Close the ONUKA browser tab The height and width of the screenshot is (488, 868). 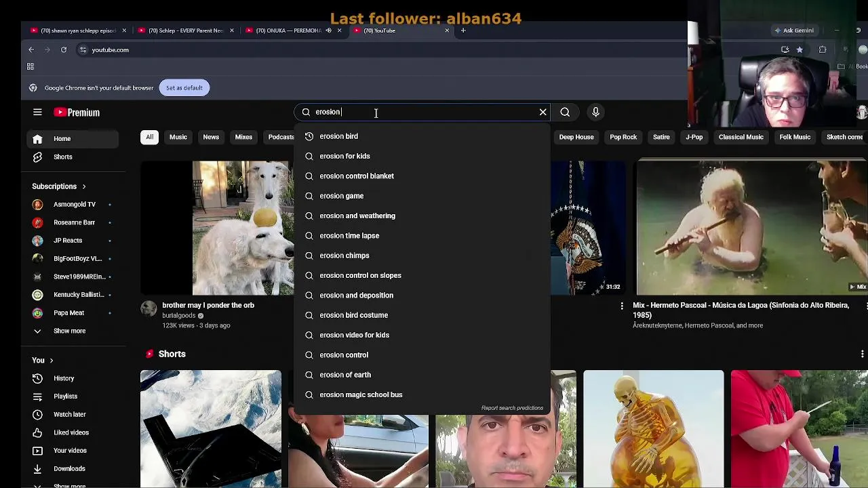[339, 30]
